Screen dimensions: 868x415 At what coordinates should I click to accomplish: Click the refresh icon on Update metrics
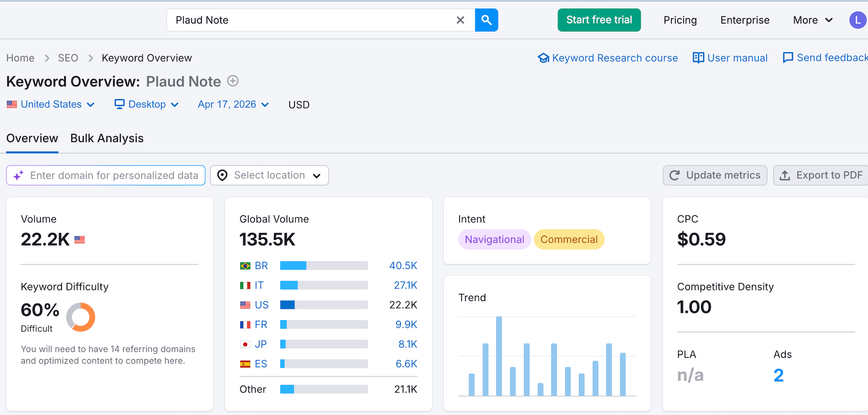coord(674,175)
